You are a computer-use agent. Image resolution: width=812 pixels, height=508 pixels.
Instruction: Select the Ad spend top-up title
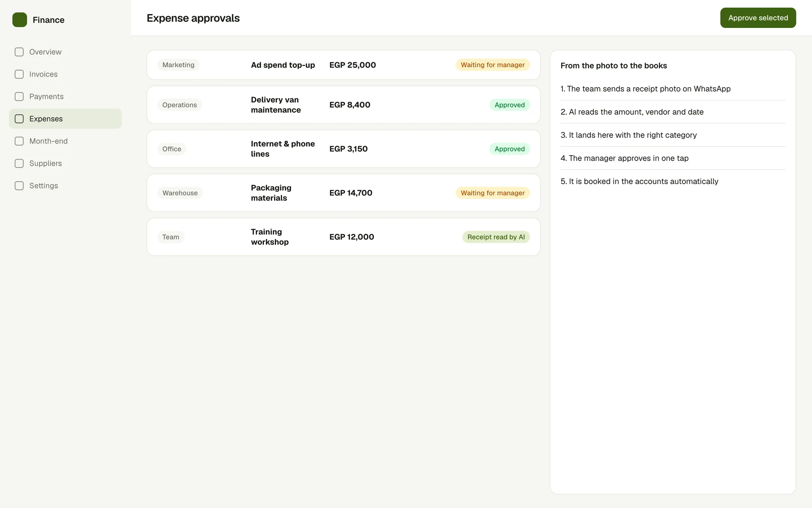283,65
